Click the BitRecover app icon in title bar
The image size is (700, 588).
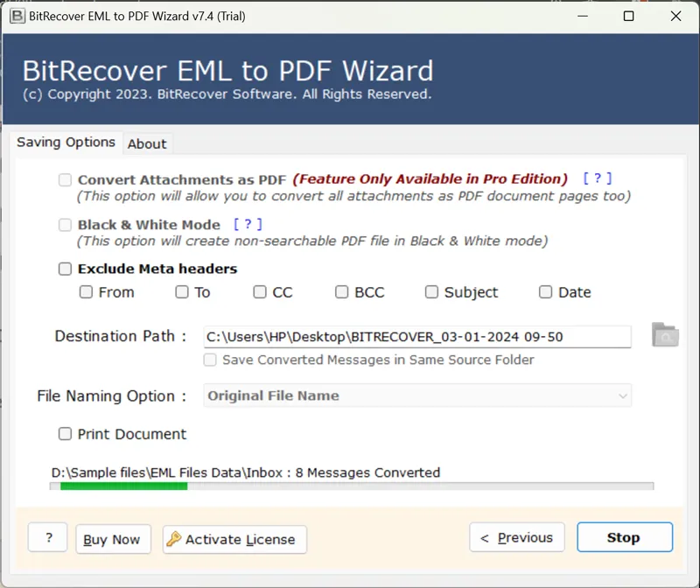coord(17,16)
